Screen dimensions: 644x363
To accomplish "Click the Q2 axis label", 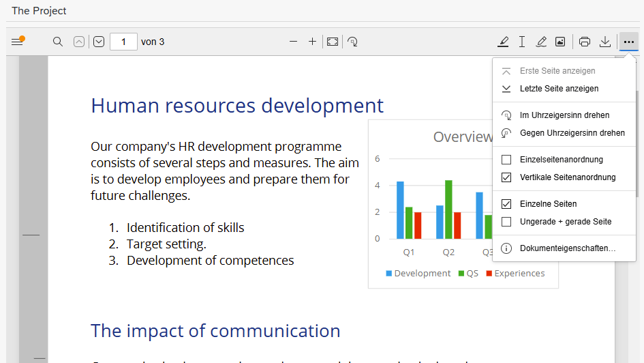I will [448, 252].
